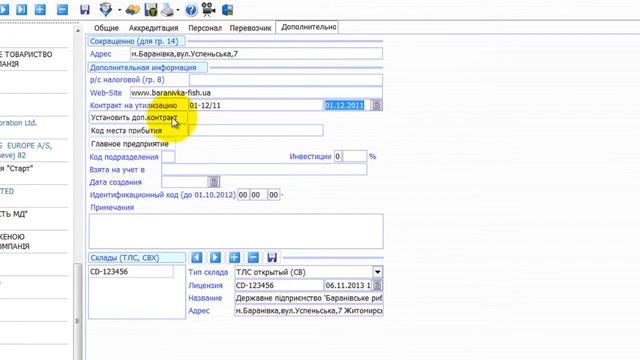
Task: Click contract number field 01-12/11
Action: click(256, 105)
